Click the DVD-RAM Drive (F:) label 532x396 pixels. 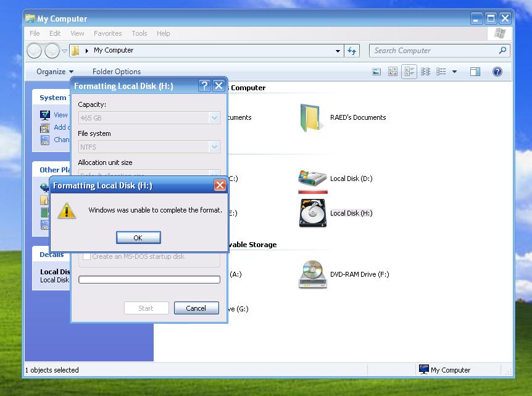click(x=360, y=274)
